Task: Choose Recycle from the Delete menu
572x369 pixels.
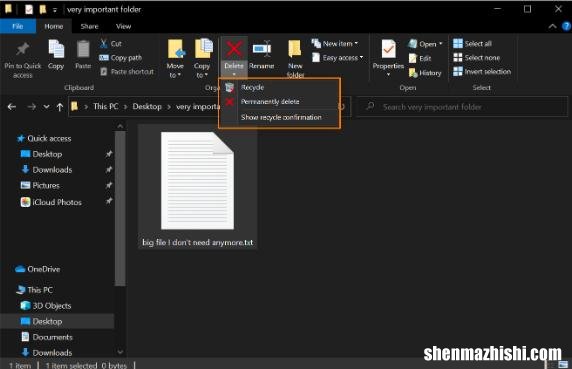Action: pyautogui.click(x=279, y=87)
